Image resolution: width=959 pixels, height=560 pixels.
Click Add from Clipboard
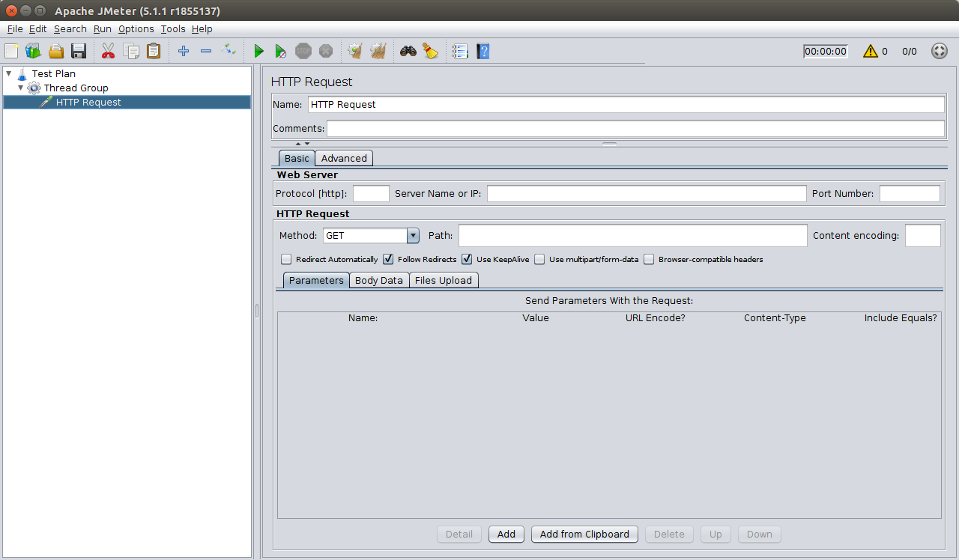pyautogui.click(x=584, y=534)
